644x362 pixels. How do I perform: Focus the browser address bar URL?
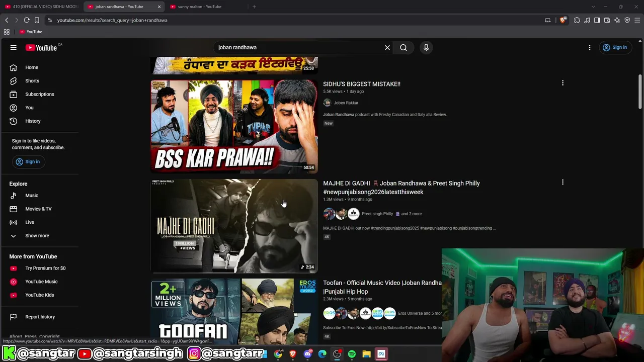click(112, 20)
